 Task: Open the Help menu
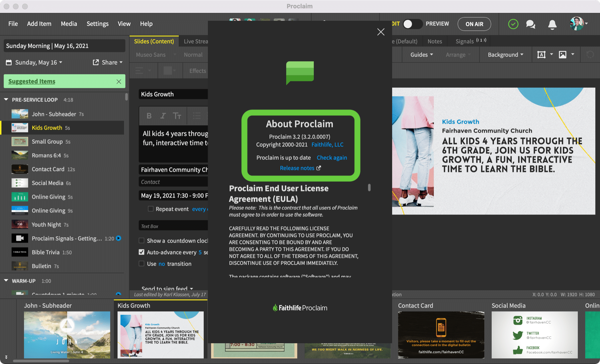tap(146, 24)
